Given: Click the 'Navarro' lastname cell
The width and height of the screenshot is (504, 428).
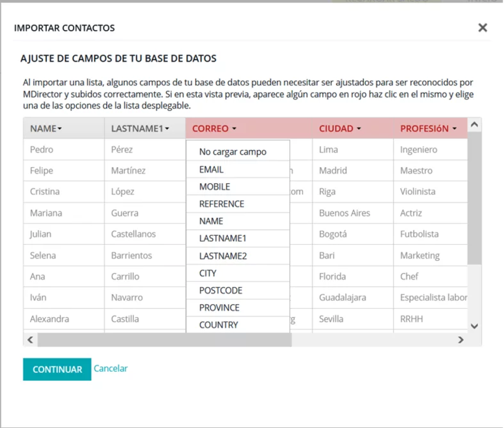Looking at the screenshot, I should 145,298.
